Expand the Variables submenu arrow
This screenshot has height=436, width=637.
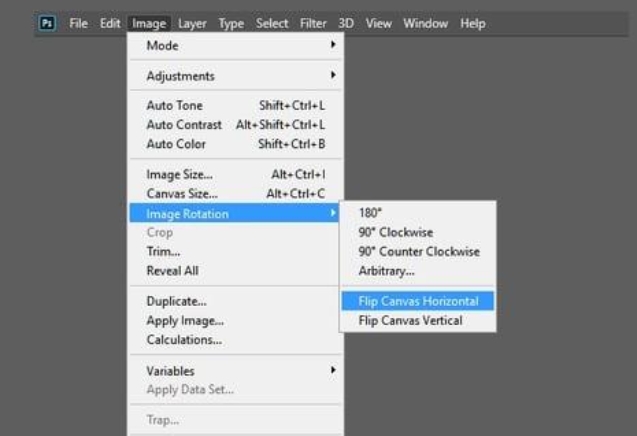coord(333,370)
